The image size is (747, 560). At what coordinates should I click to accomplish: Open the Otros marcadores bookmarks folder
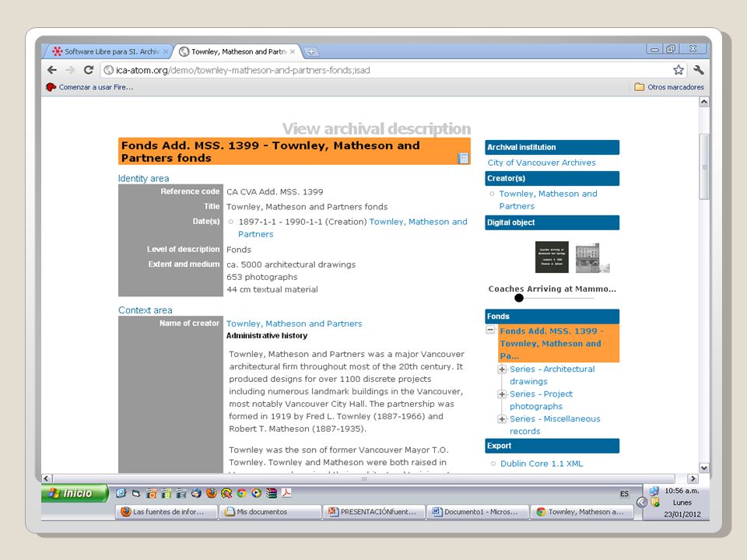[669, 87]
